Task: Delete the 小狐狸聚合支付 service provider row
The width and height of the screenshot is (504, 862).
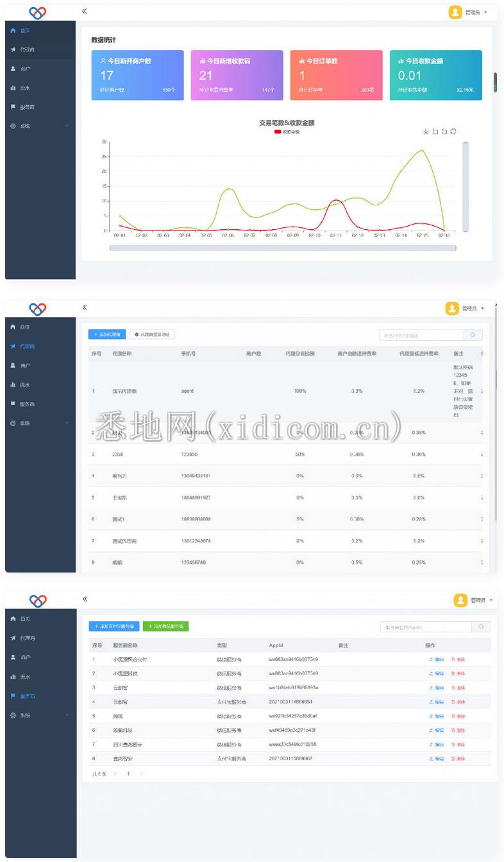Action: [x=458, y=660]
